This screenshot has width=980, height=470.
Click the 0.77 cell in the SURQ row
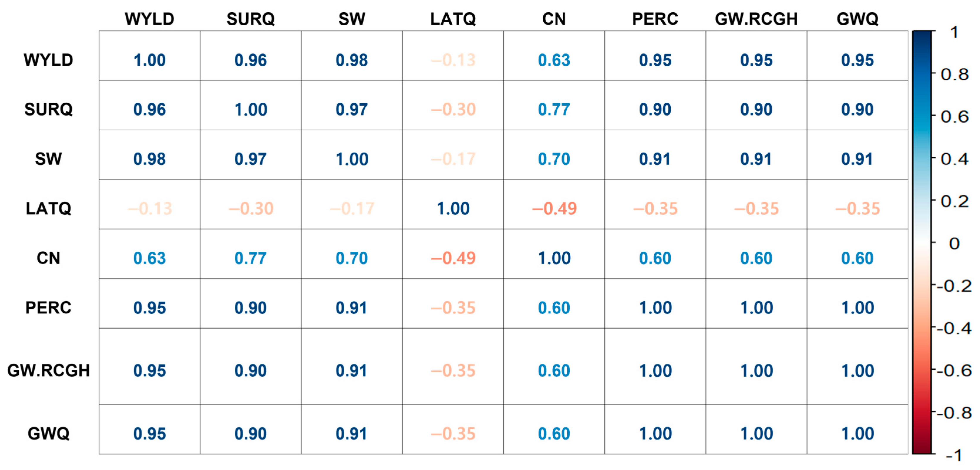coord(554,109)
